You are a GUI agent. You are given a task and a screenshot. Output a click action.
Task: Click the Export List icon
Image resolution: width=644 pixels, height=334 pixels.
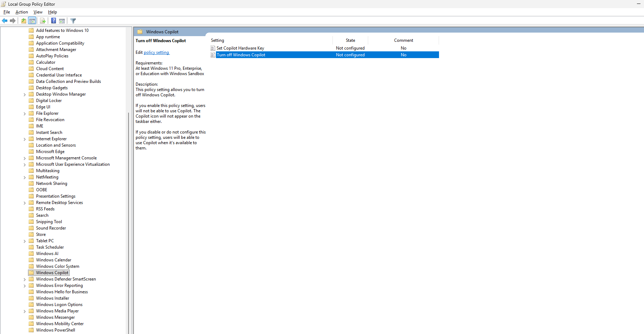pyautogui.click(x=42, y=21)
